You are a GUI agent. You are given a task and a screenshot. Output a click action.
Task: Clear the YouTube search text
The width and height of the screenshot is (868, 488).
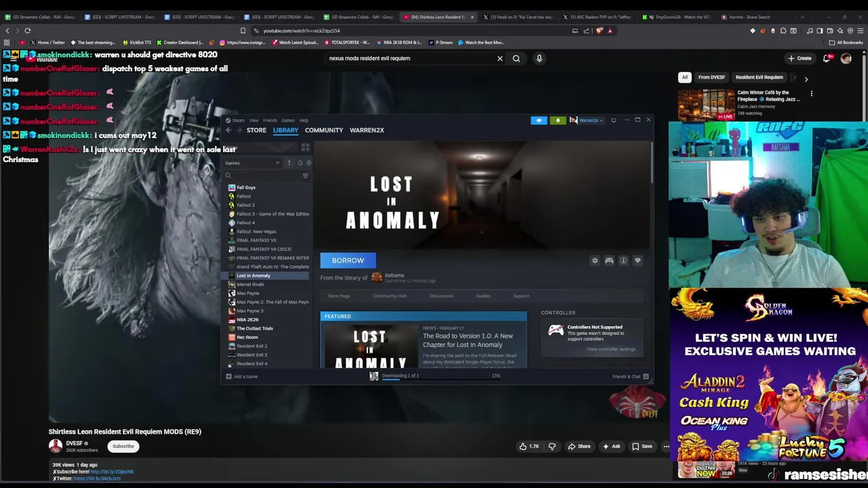500,58
